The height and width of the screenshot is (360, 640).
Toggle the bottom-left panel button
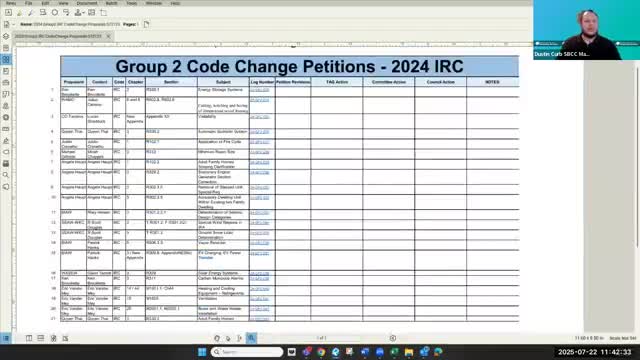pos(6,338)
